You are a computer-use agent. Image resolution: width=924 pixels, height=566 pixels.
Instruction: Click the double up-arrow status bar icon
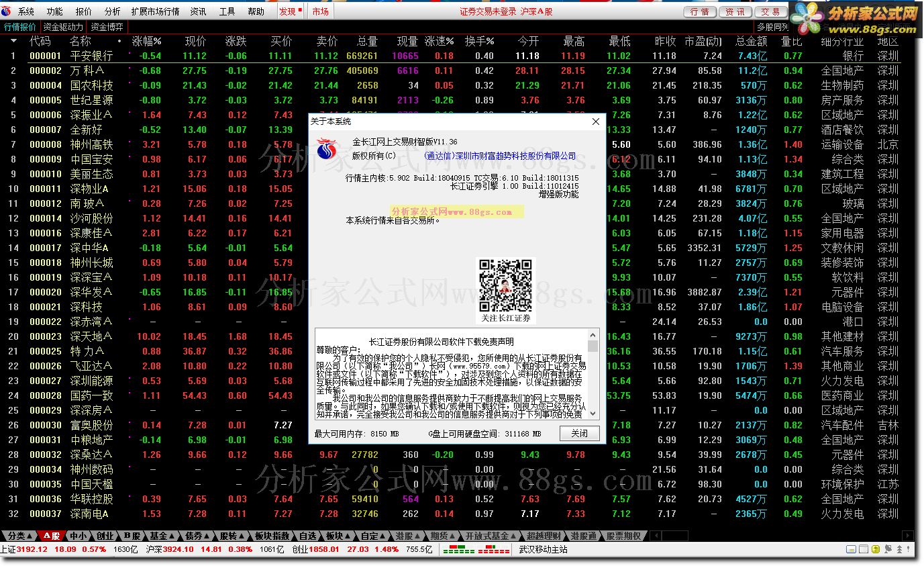[x=899, y=549]
